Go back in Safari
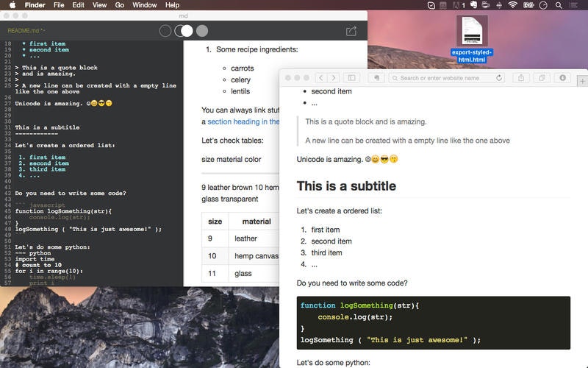This screenshot has height=368, width=588. (x=321, y=78)
